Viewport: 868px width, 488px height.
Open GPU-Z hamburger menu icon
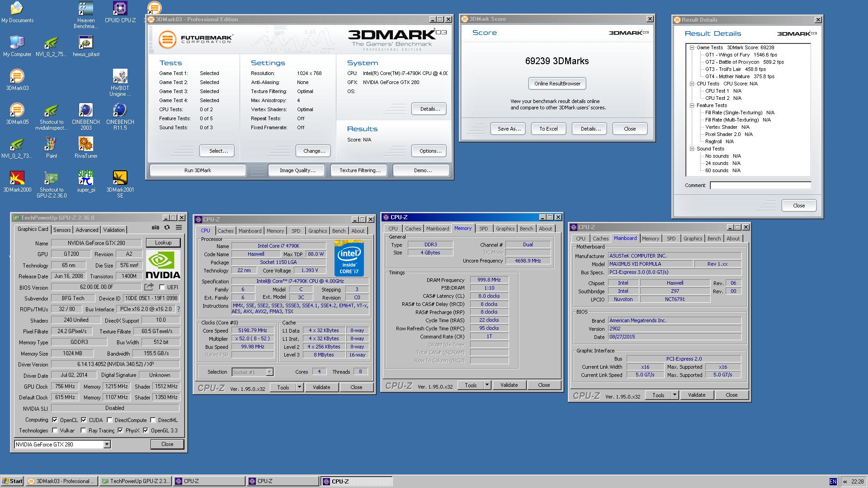point(179,228)
